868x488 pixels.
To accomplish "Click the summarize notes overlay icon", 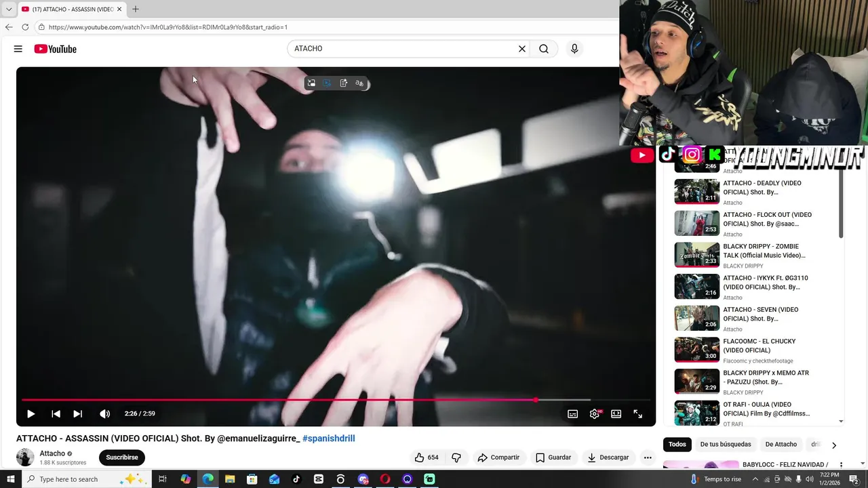I will click(343, 83).
